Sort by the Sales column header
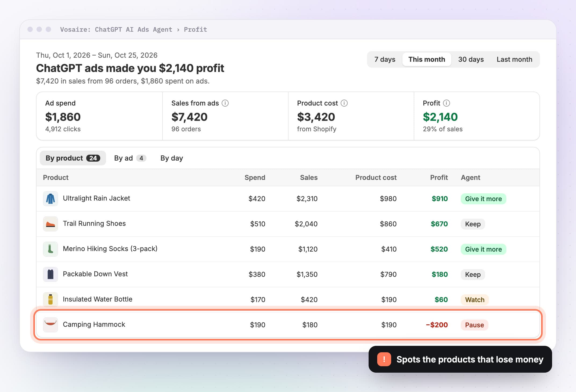 309,177
